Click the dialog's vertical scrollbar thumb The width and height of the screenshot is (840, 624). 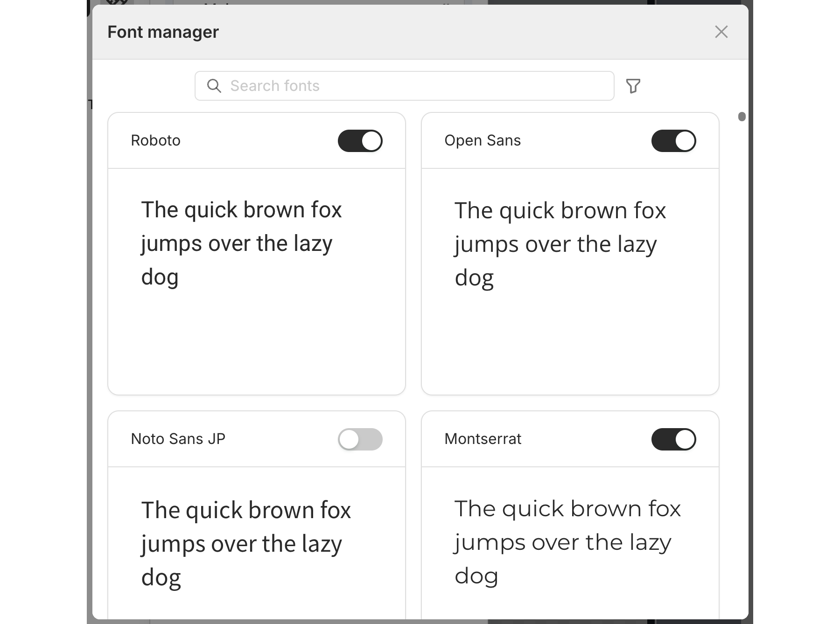tap(742, 117)
